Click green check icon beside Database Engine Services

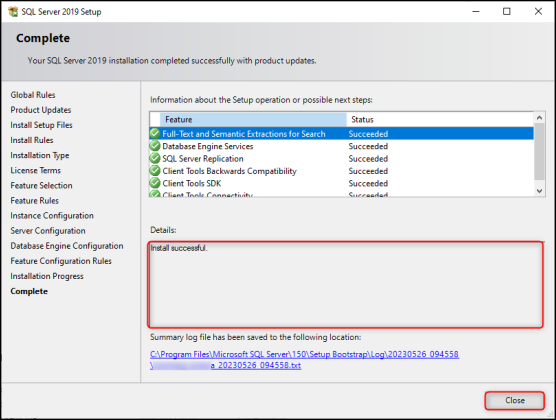[x=155, y=146]
